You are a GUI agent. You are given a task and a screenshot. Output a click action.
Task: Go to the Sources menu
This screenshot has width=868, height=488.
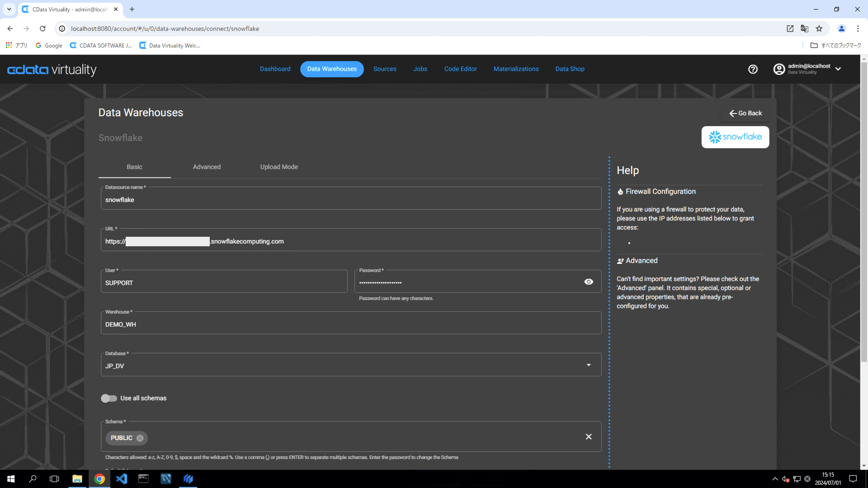tap(385, 69)
